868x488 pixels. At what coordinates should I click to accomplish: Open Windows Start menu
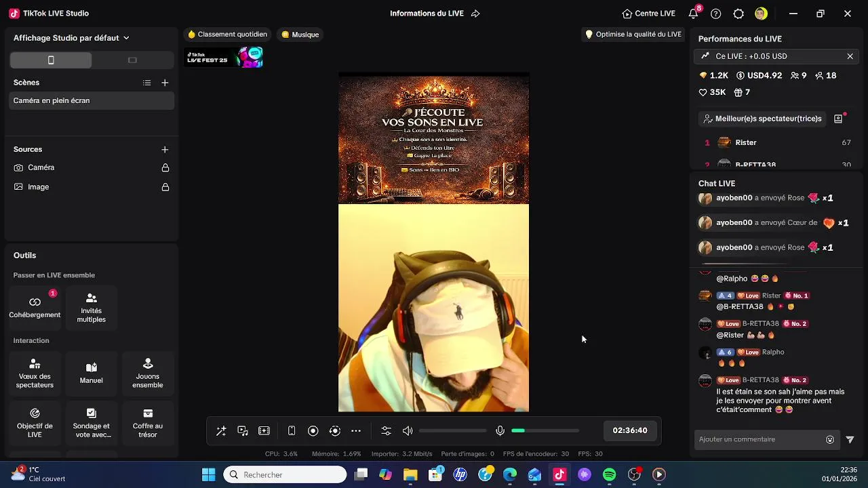coord(208,474)
